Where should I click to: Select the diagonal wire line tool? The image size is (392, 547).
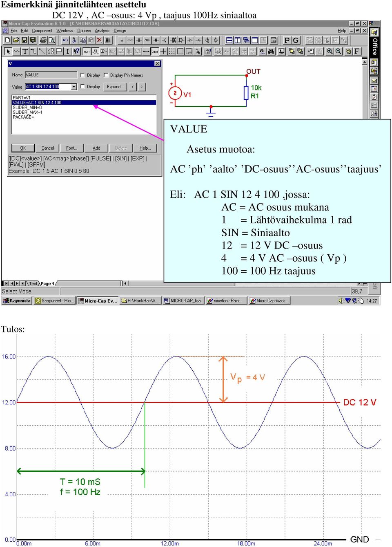coord(42,51)
